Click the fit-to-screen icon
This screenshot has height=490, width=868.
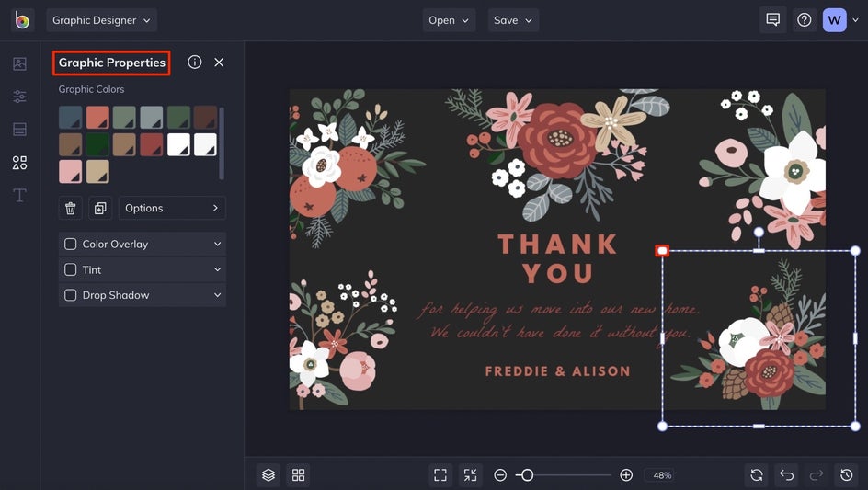pyautogui.click(x=440, y=475)
